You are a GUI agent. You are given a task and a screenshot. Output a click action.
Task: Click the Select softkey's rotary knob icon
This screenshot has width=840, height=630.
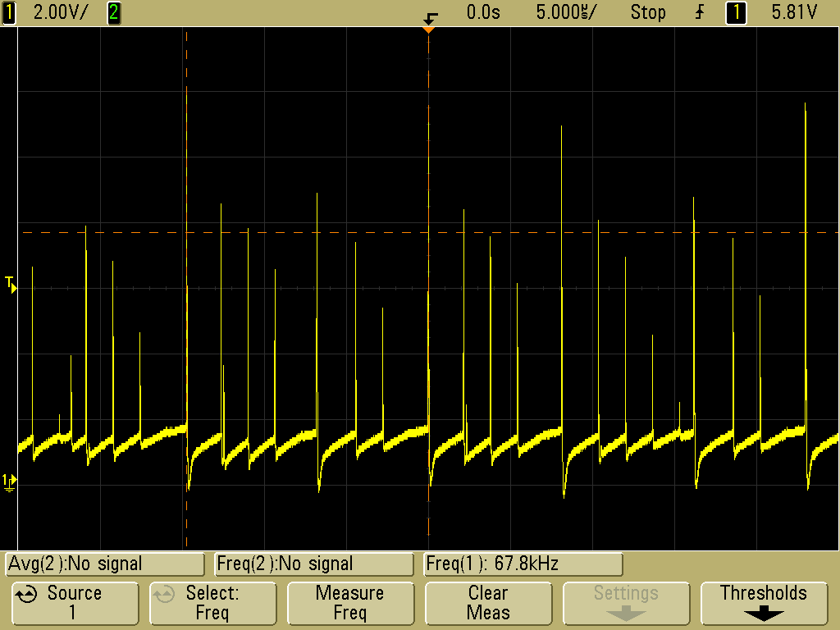164,595
